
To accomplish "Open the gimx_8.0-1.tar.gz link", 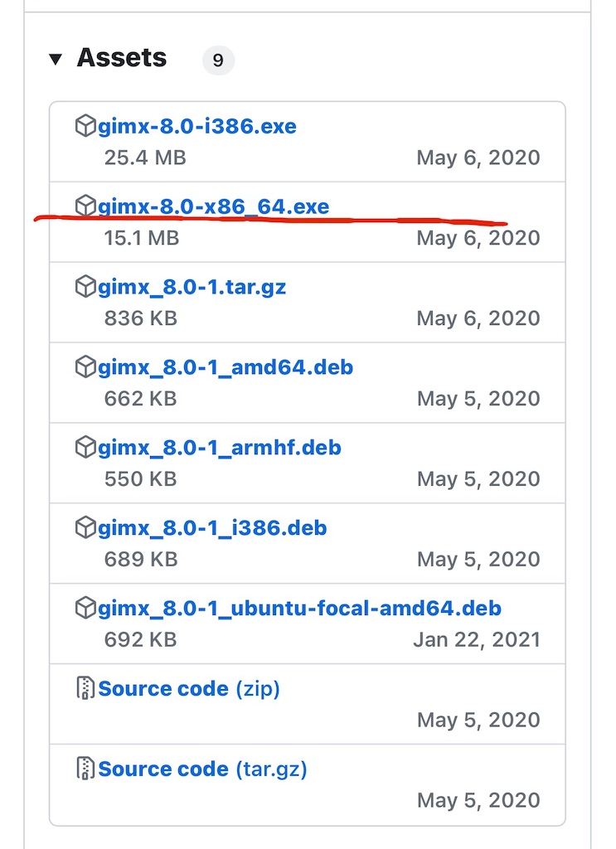I will pyautogui.click(x=192, y=287).
